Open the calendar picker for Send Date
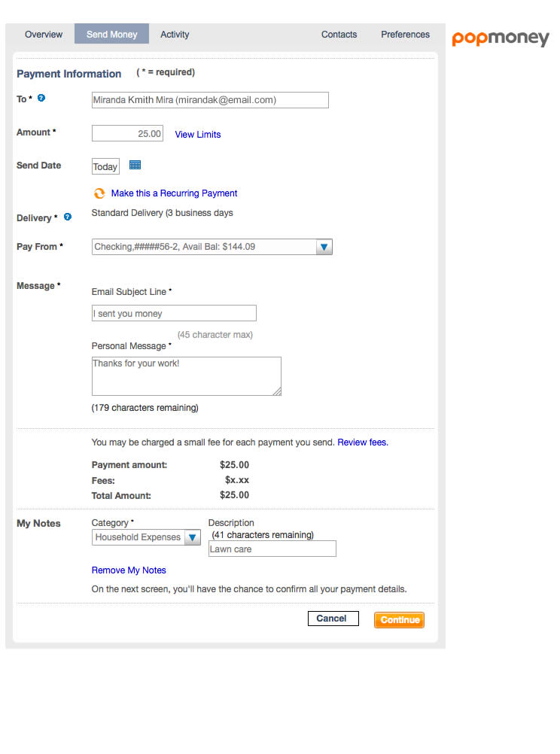The height and width of the screenshot is (754, 560). 134,164
